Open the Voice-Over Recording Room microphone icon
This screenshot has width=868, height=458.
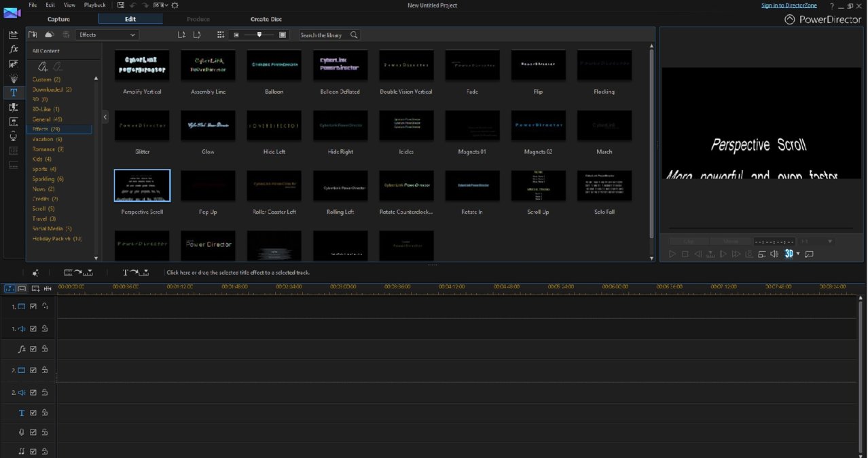(14, 136)
